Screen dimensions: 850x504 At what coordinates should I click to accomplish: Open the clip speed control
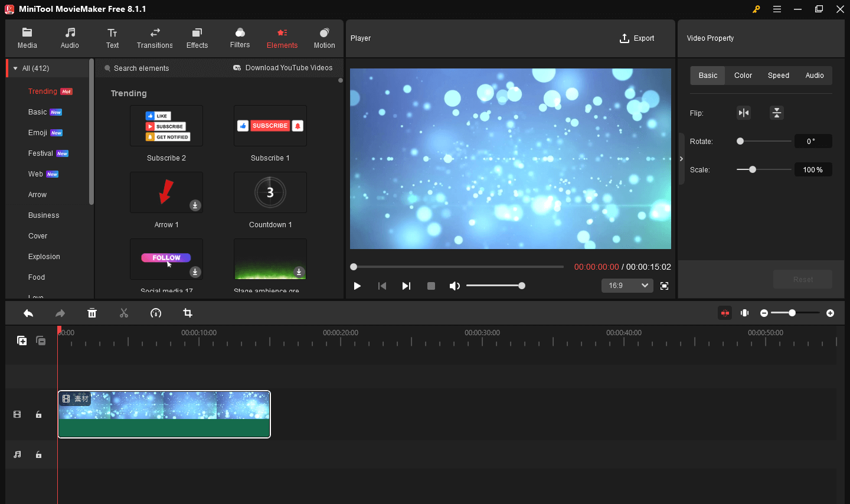coord(156,313)
